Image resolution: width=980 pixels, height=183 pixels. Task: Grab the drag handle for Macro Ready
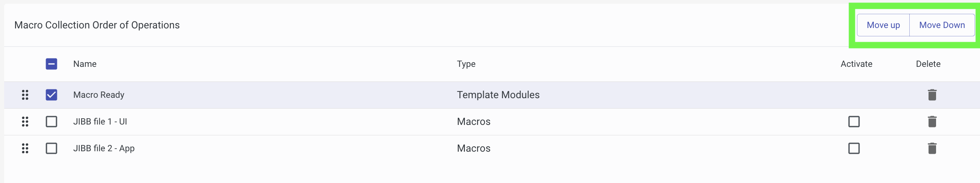click(x=25, y=95)
